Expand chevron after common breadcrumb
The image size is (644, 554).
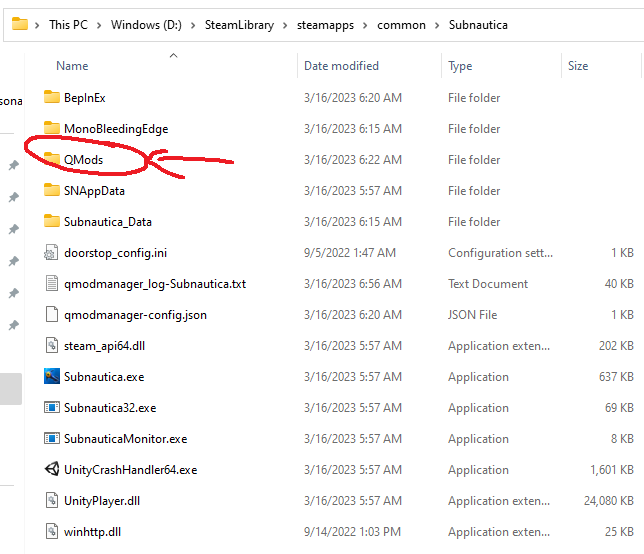437,25
